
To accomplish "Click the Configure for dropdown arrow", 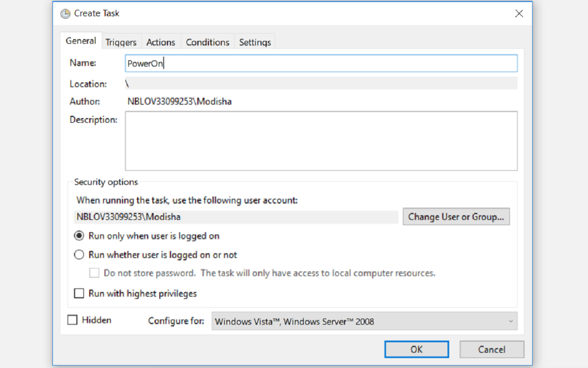I will click(511, 322).
